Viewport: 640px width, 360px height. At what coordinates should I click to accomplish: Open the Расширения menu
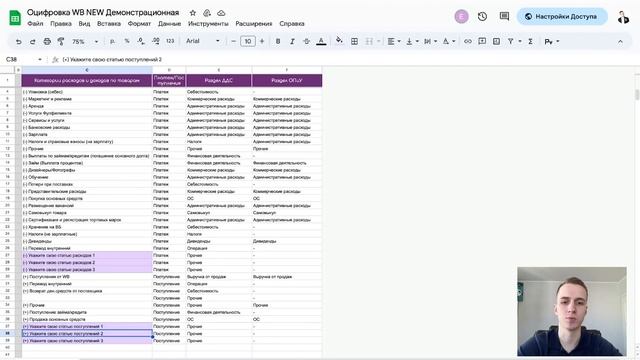point(253,24)
